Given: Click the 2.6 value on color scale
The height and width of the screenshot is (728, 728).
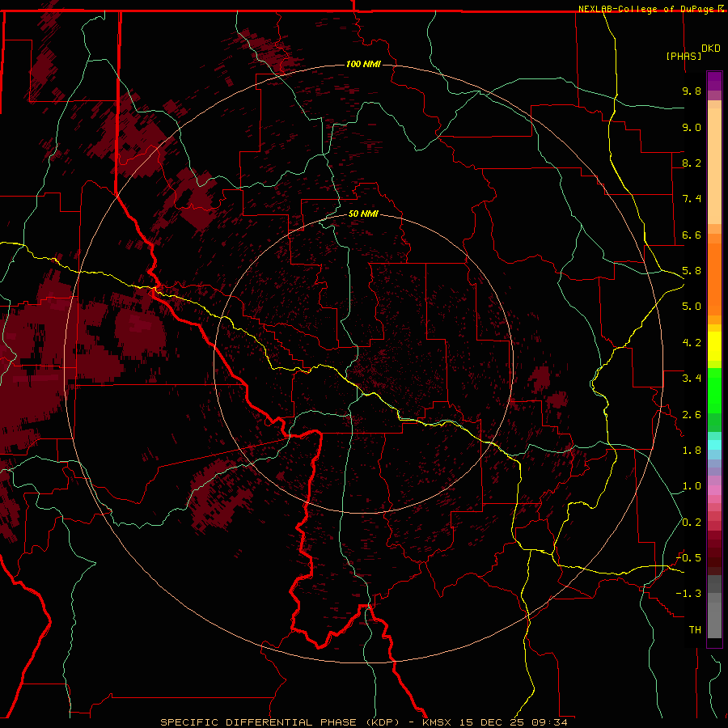Looking at the screenshot, I should (692, 415).
